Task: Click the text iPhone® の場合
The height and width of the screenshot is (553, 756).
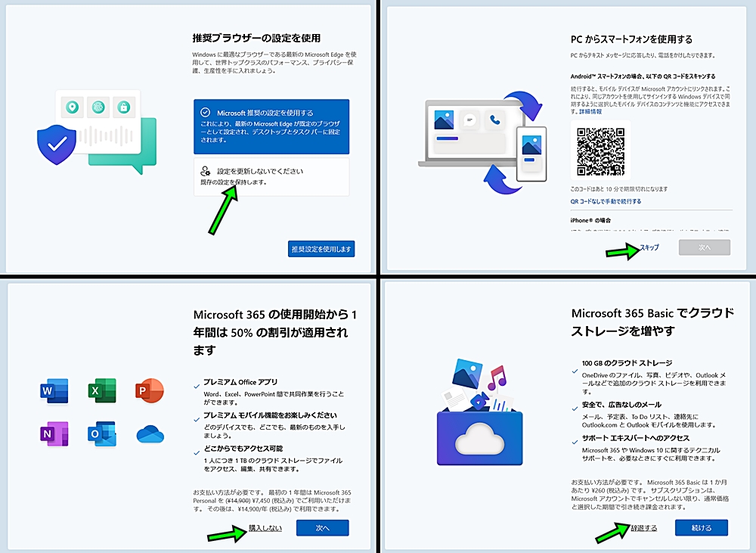Action: (x=590, y=221)
